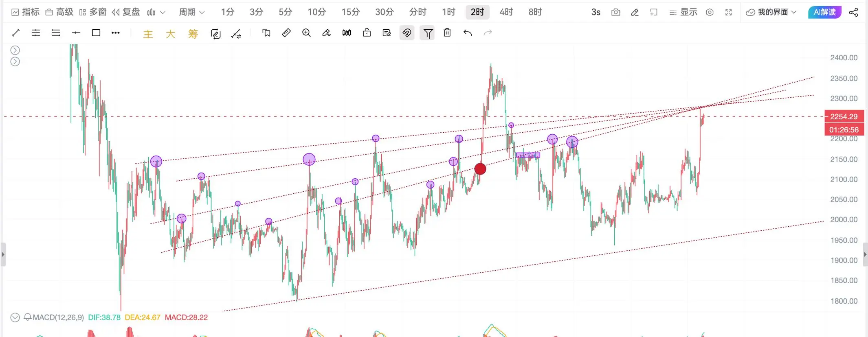Image resolution: width=868 pixels, height=337 pixels.
Task: Toggle the 大 overlay indicator
Action: tap(170, 34)
